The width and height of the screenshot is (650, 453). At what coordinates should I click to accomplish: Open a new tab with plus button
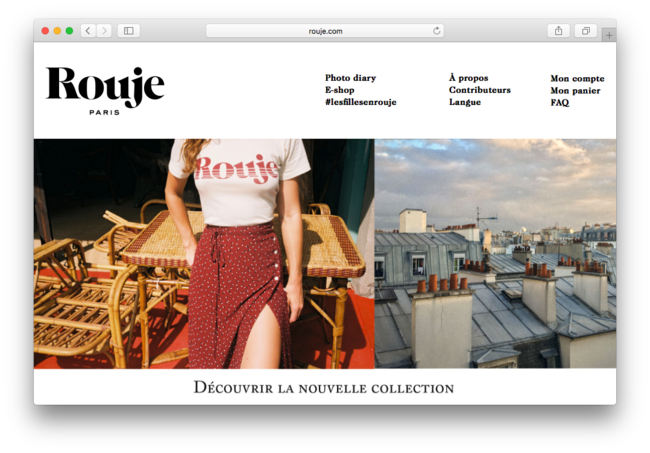(x=609, y=35)
